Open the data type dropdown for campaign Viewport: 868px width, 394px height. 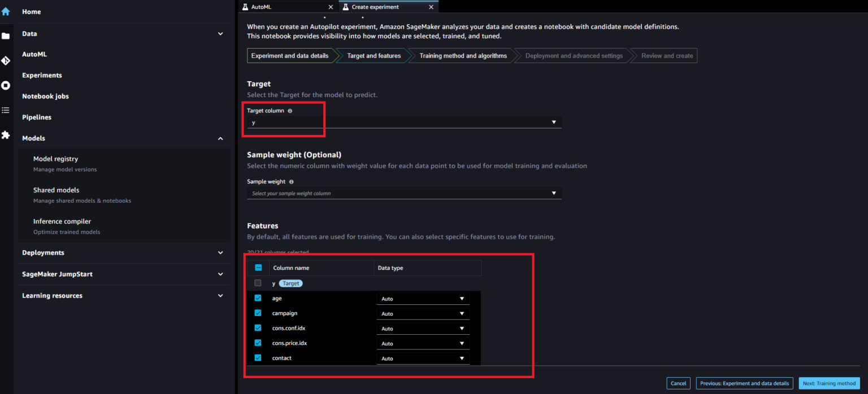(x=423, y=314)
